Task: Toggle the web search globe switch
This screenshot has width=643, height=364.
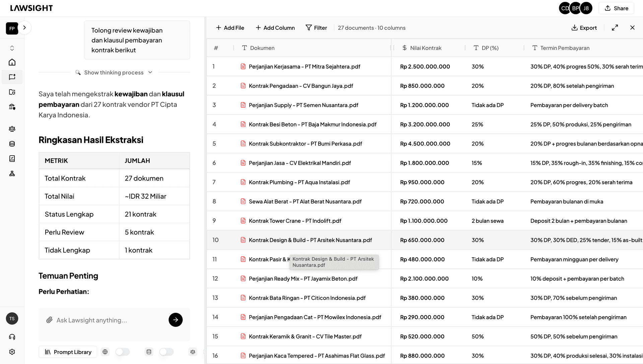Action: point(122,352)
